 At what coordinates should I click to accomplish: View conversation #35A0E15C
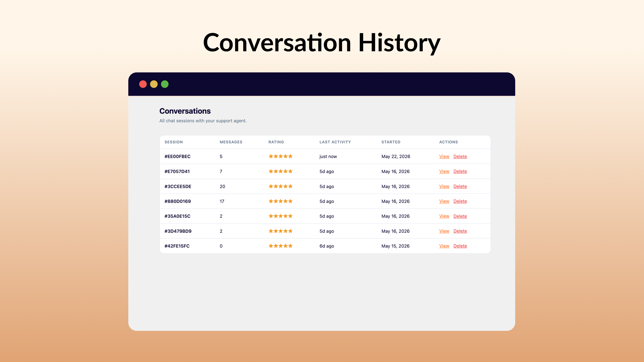coord(444,216)
